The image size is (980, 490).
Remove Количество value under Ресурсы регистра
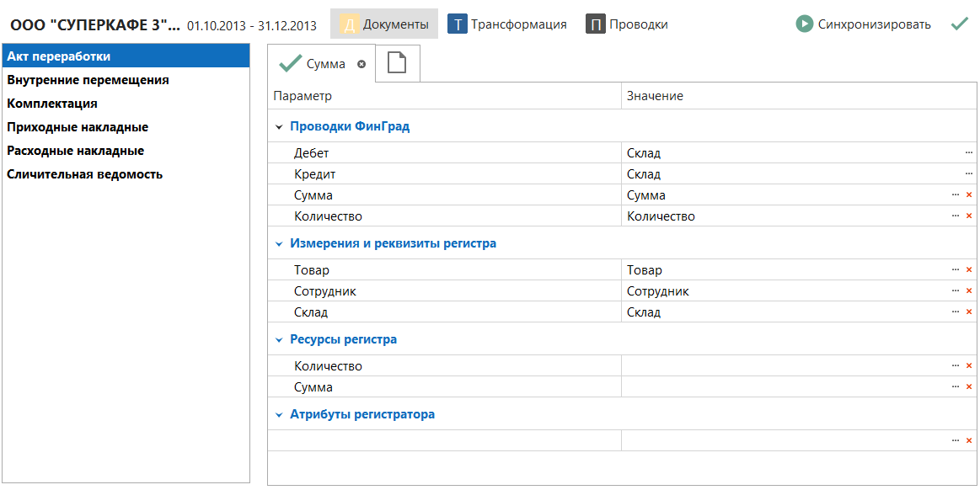pos(969,366)
